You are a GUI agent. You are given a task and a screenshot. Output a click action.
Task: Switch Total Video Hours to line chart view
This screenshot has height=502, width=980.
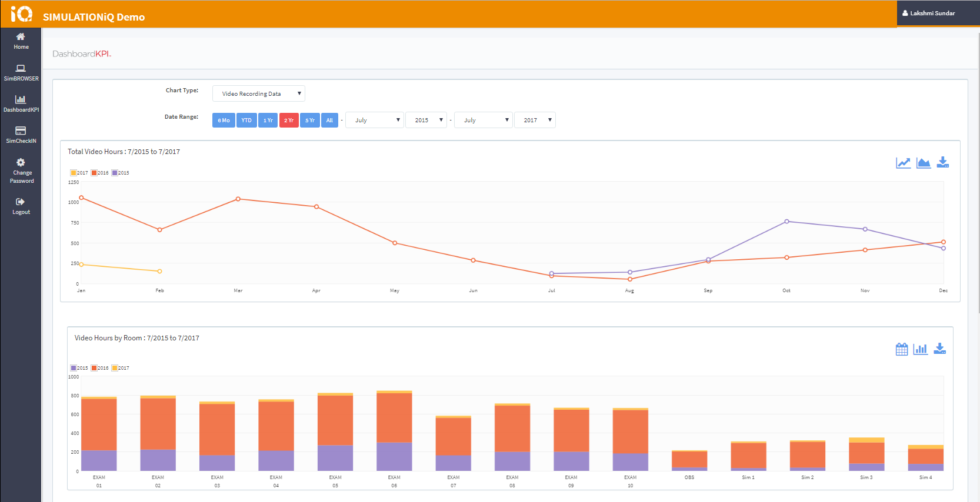[x=903, y=163]
